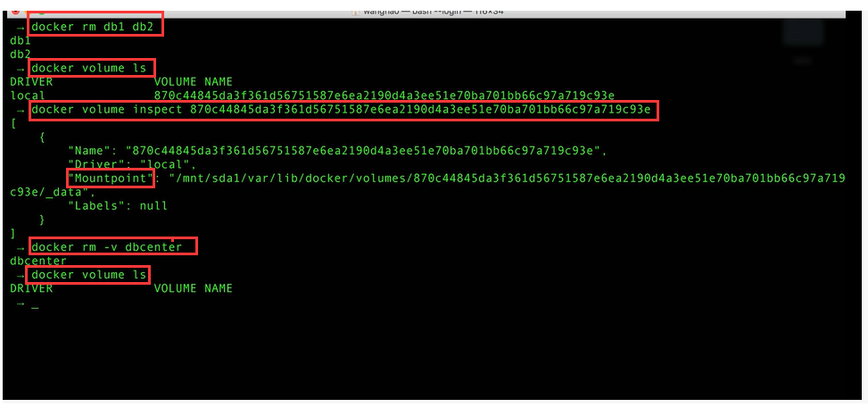This screenshot has height=407, width=868.
Task: Click the VOLUME NAME header above the volume hash
Action: pos(194,82)
